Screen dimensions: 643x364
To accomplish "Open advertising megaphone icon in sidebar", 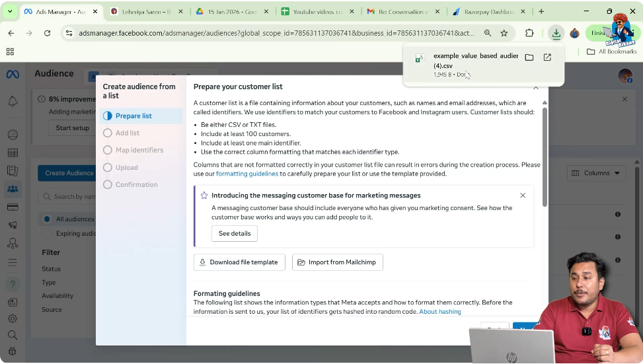I will pos(13,225).
